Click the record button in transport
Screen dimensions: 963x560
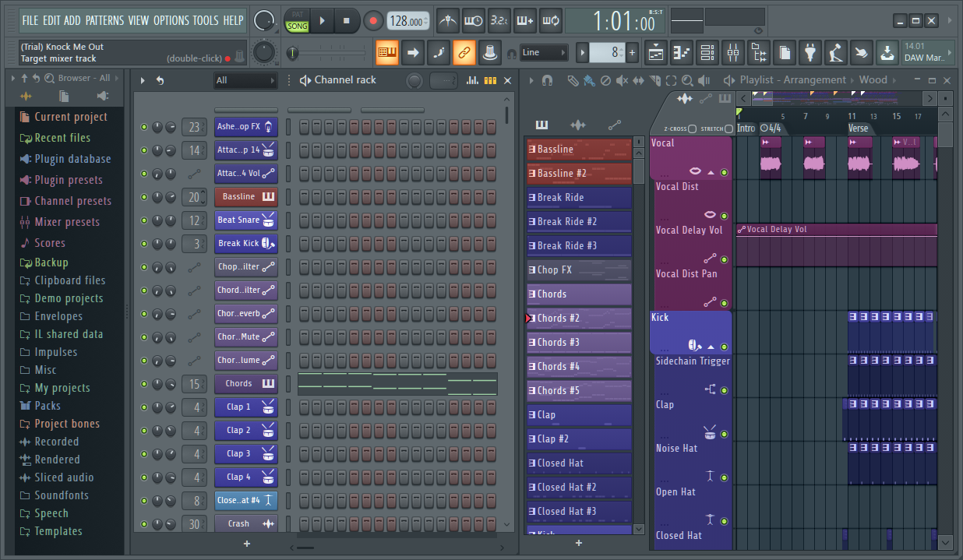tap(373, 21)
